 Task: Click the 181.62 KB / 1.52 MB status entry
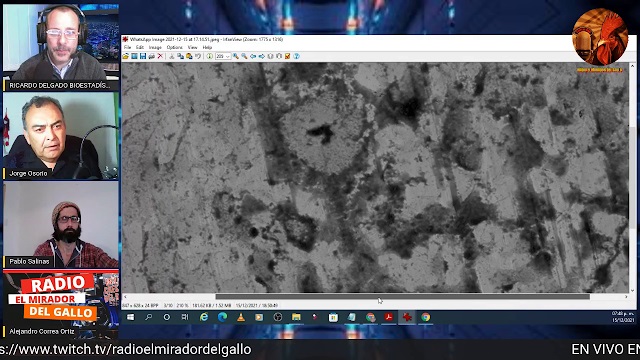pyautogui.click(x=211, y=305)
